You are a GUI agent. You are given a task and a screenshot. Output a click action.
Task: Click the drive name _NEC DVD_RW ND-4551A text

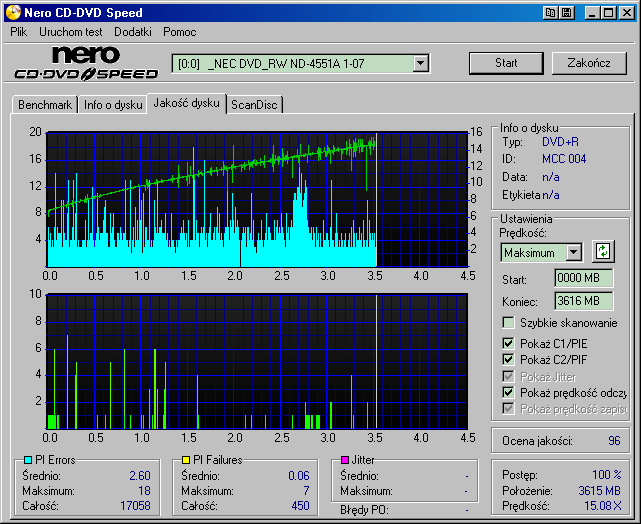click(x=286, y=64)
